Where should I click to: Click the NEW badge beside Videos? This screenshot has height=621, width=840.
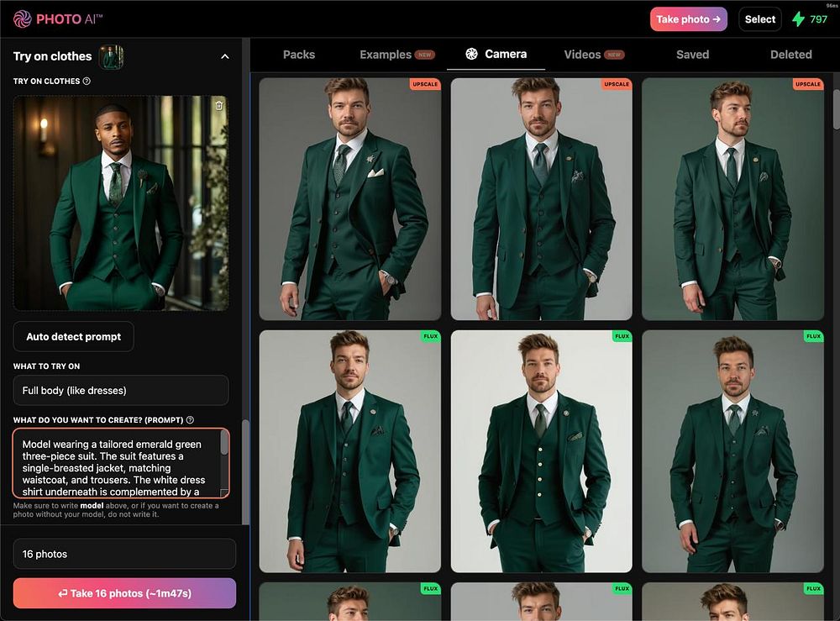tap(615, 55)
